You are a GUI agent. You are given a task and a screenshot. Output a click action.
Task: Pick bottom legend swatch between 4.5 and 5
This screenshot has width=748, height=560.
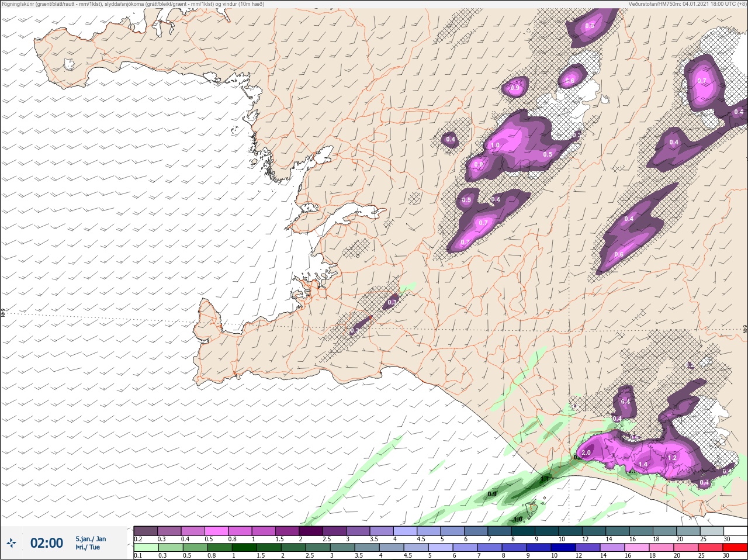(x=416, y=548)
